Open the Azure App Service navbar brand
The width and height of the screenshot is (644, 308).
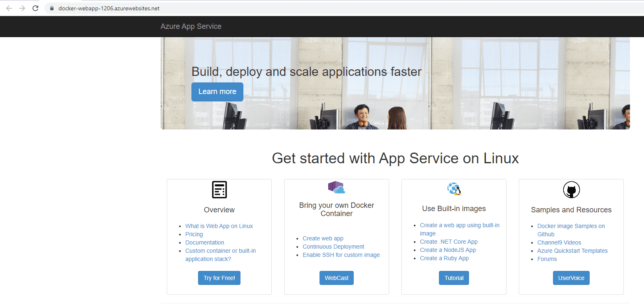(x=191, y=26)
